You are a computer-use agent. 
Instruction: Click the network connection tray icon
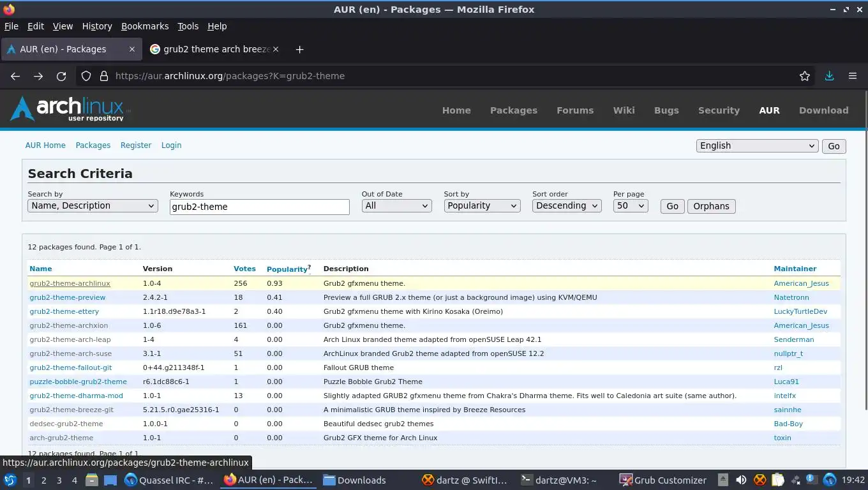point(795,480)
